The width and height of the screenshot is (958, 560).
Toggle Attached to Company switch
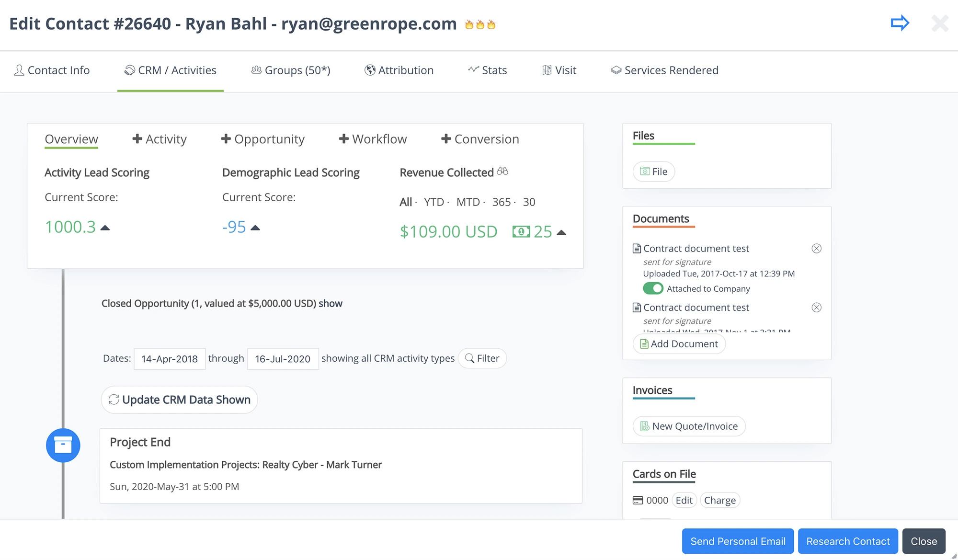[653, 288]
